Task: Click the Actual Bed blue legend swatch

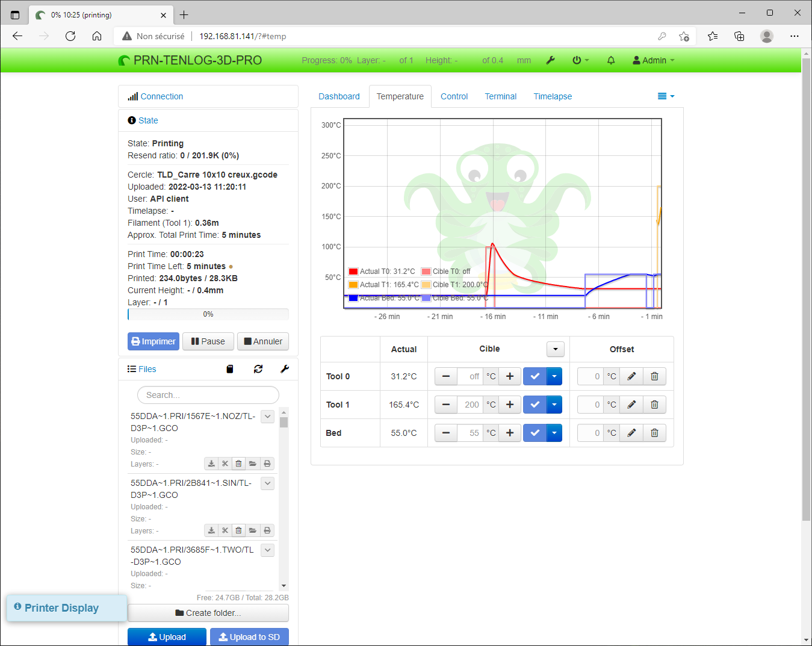Action: 353,298
